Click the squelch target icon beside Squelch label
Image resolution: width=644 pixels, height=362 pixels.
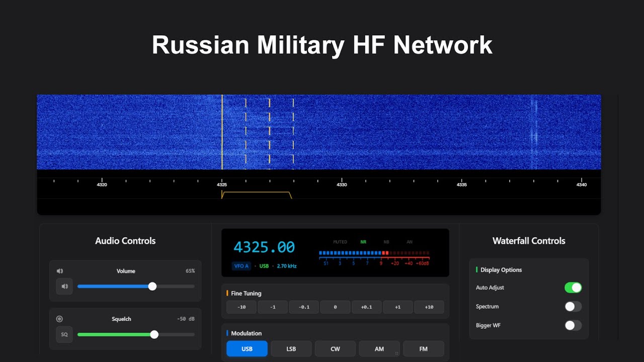pos(59,319)
